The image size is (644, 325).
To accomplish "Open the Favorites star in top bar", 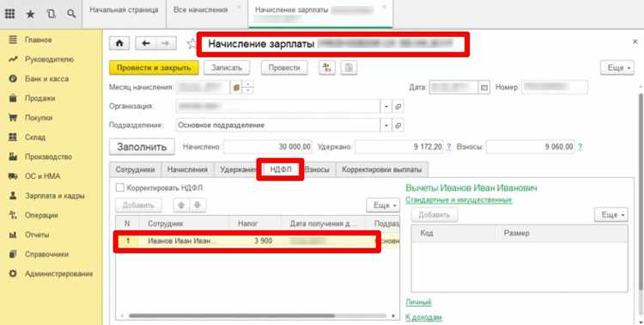I will pos(30,14).
